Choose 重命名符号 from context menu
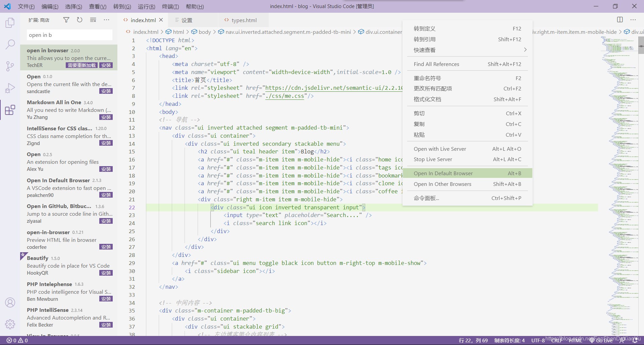This screenshot has height=345, width=644. (x=467, y=78)
